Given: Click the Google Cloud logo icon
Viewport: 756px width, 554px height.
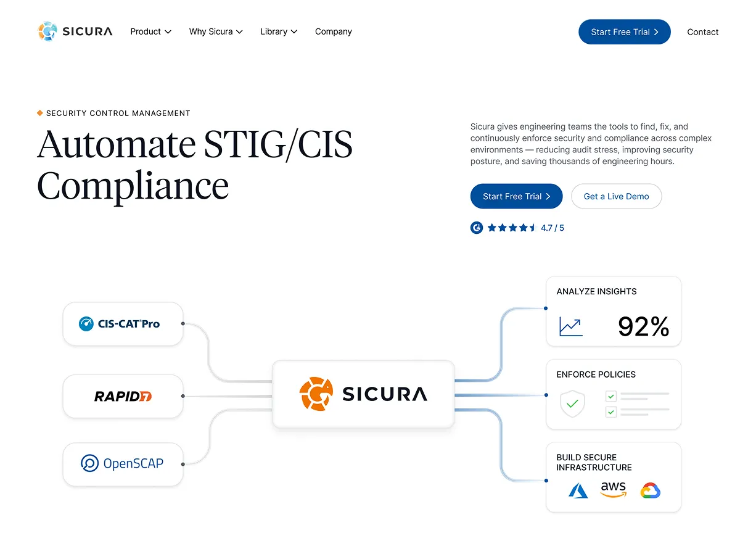Looking at the screenshot, I should click(x=651, y=490).
